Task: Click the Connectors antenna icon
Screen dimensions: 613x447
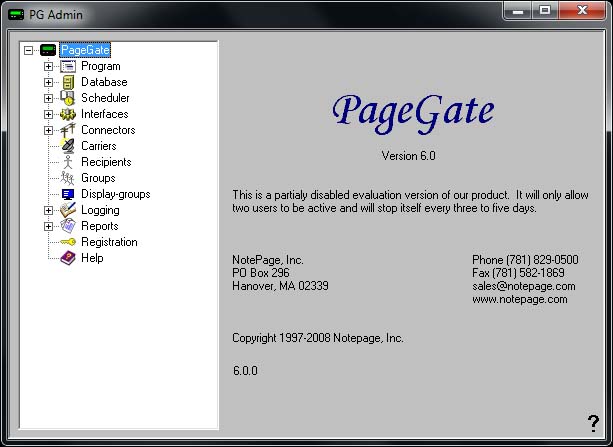Action: coord(68,130)
